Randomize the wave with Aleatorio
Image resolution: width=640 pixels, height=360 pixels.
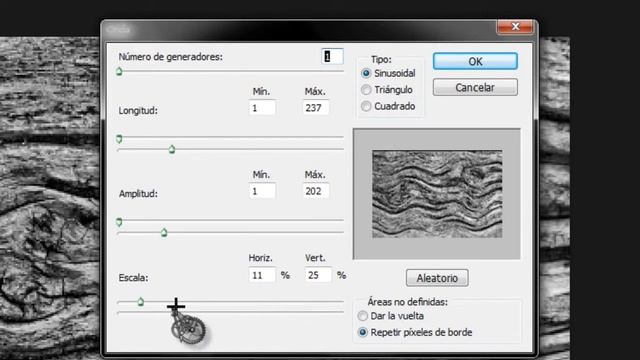[437, 278]
